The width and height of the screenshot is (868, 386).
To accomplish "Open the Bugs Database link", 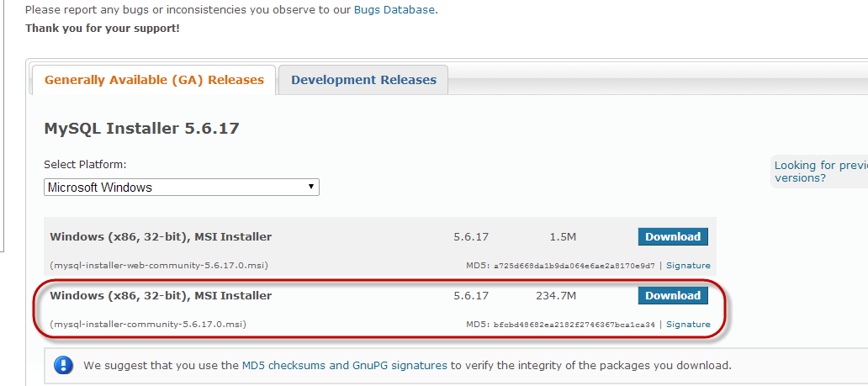I will click(x=410, y=10).
